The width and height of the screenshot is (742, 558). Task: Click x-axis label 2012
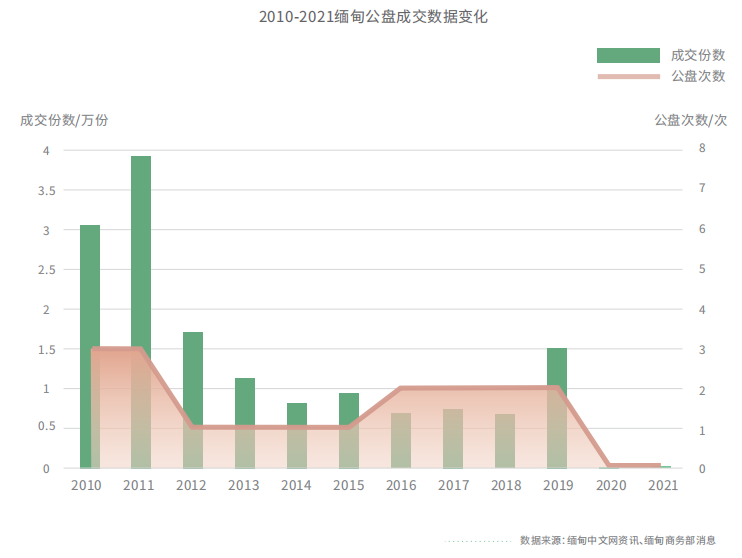pos(191,486)
